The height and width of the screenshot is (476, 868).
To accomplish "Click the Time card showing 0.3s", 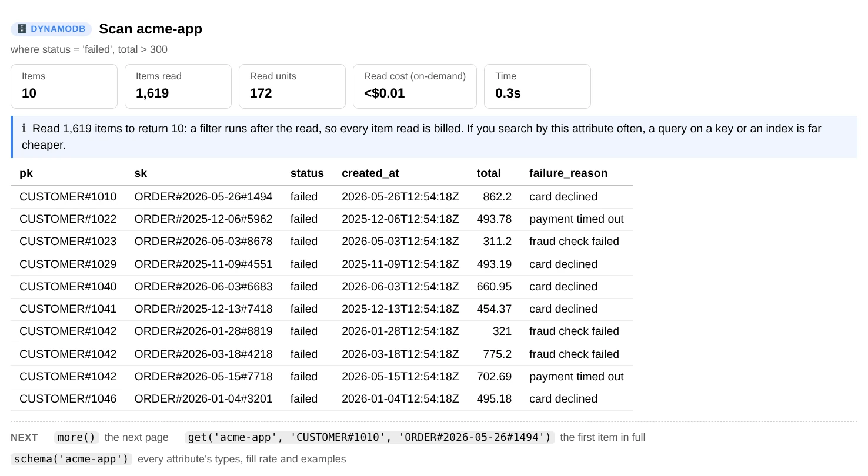I will coord(538,86).
